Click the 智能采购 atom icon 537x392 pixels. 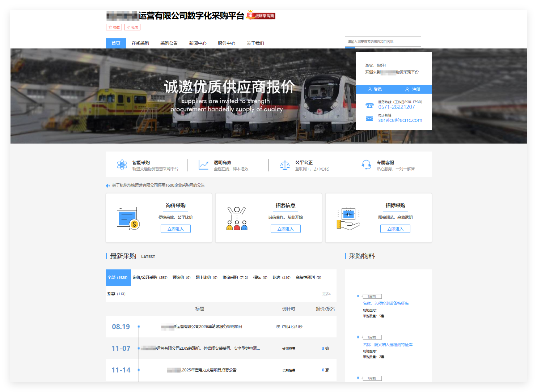click(122, 165)
